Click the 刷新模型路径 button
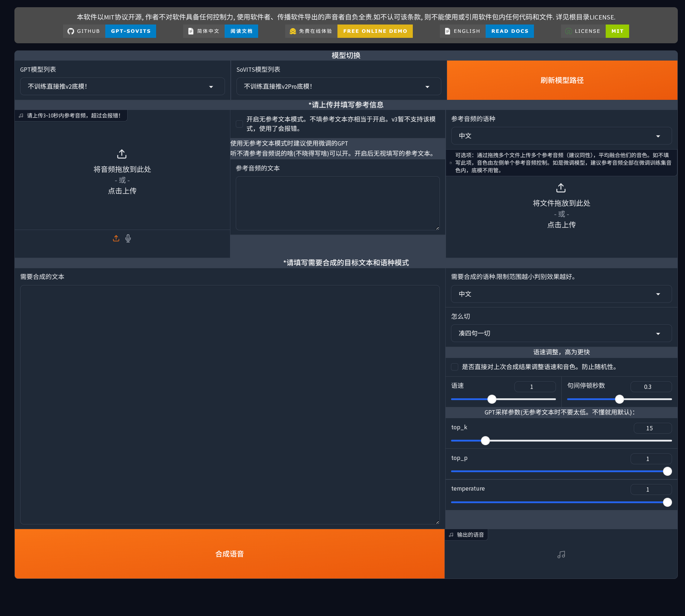Viewport: 685px width, 616px height. click(x=562, y=80)
